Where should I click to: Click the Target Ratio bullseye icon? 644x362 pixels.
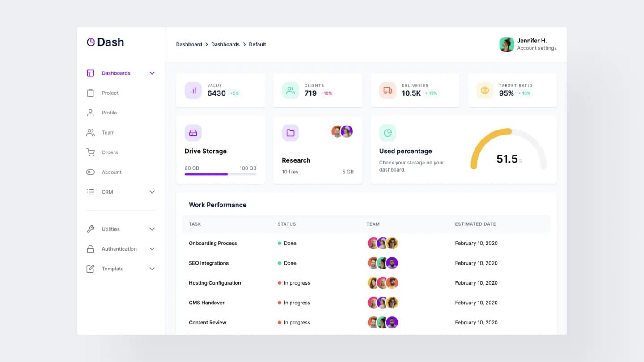pos(485,90)
